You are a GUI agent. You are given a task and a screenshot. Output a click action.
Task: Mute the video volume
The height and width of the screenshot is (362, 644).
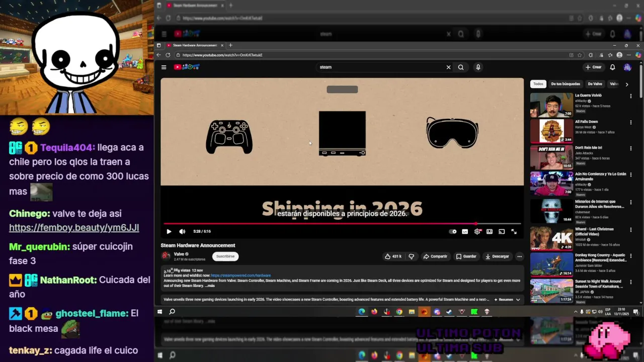click(182, 231)
